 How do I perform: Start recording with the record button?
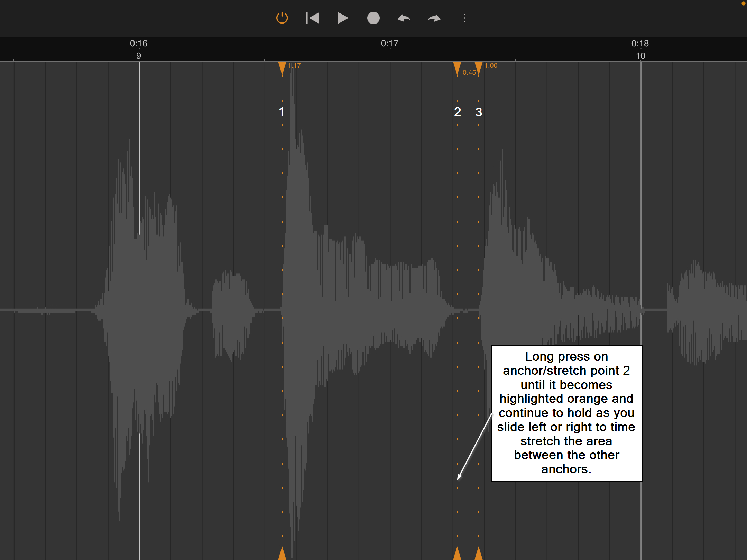point(373,18)
